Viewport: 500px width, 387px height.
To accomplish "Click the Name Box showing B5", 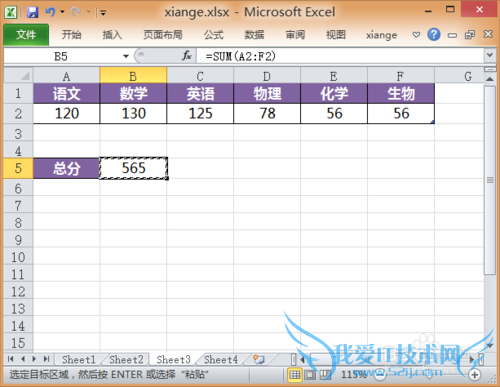I will pyautogui.click(x=62, y=56).
